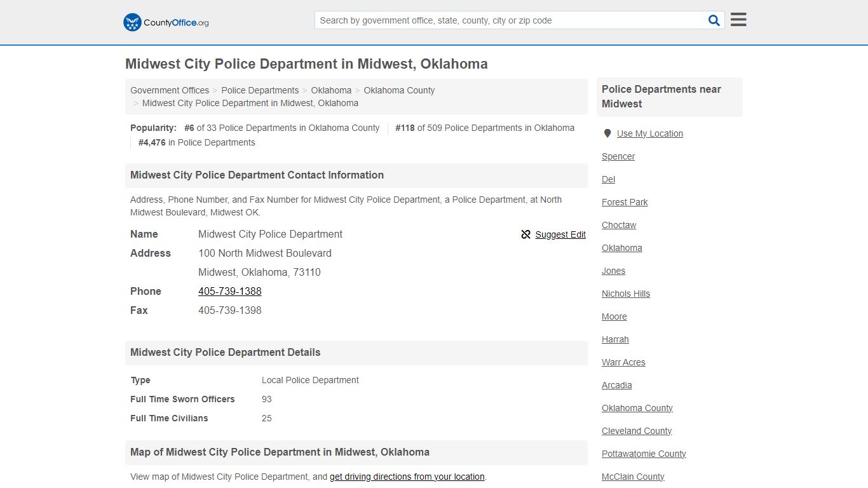Open Spencer police department link
The width and height of the screenshot is (868, 488).
618,156
